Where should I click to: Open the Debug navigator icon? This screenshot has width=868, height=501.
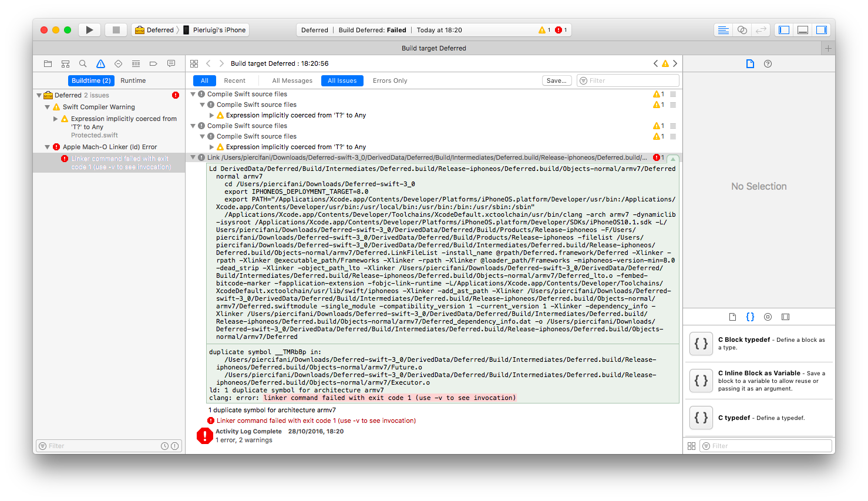tap(136, 63)
